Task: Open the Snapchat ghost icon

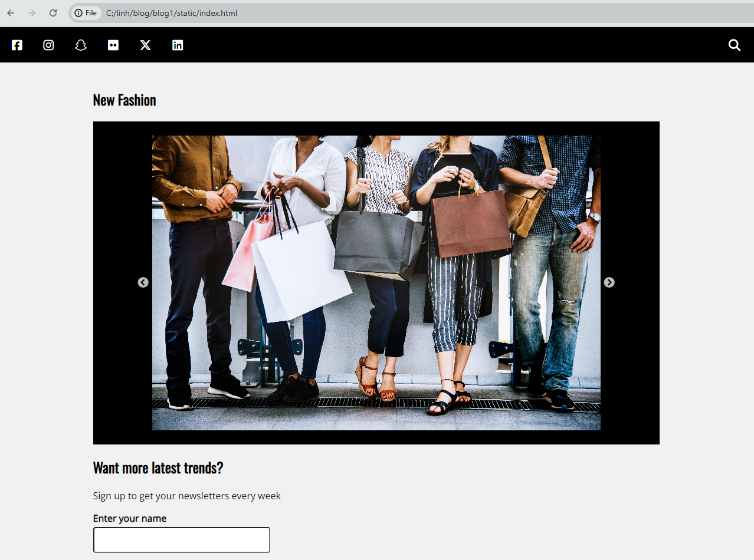Action: click(81, 45)
